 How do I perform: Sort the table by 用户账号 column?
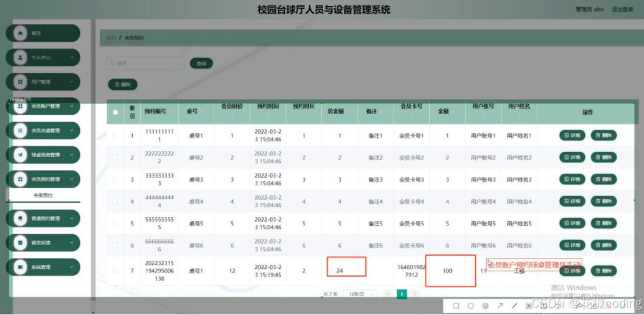[483, 116]
